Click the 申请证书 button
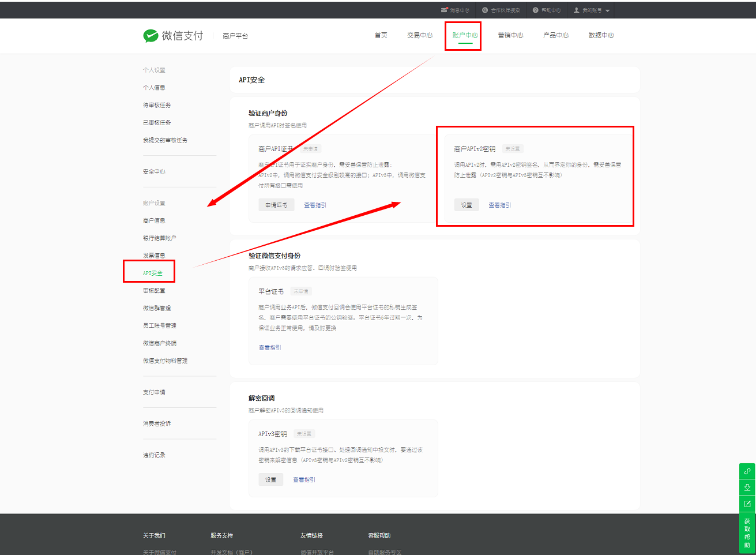 coord(276,205)
